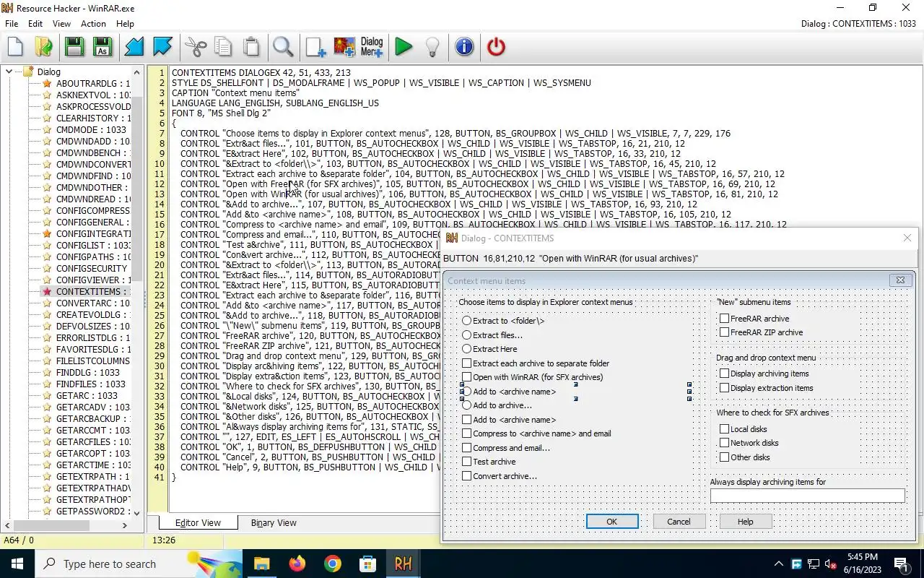Click the light bulb toolbar icon
This screenshot has width=924, height=578.
click(x=432, y=47)
